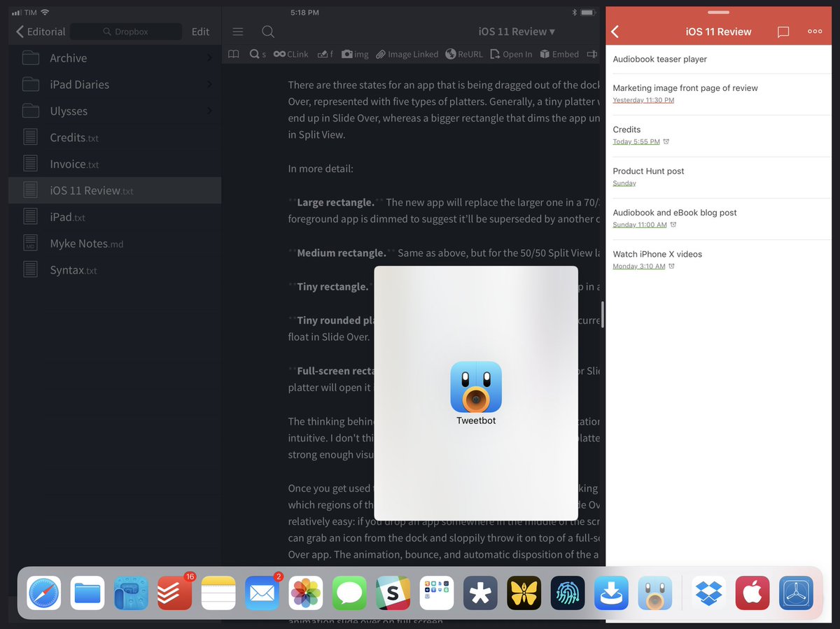Launch Ulysses butterfly icon from the dock

[524, 593]
